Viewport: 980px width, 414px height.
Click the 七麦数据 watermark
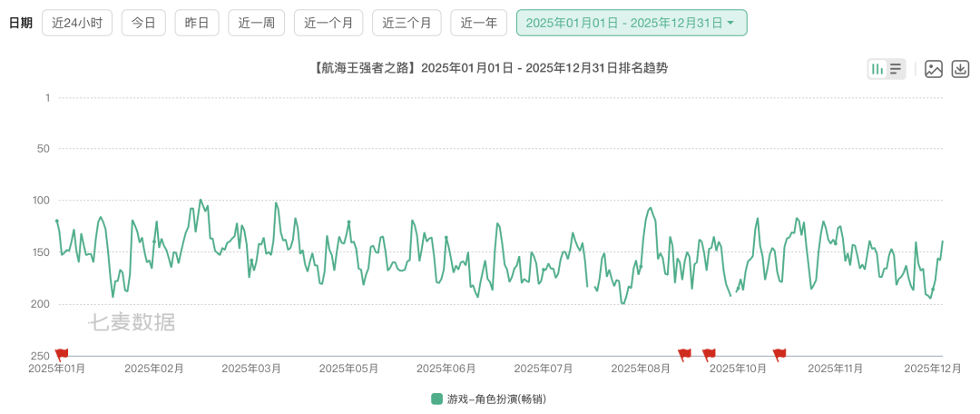coord(132,321)
